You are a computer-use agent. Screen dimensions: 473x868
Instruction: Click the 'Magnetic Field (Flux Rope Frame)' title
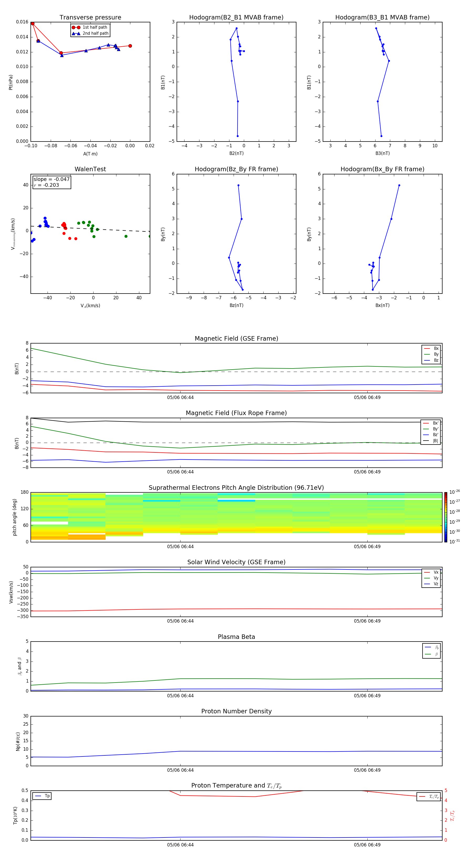click(236, 413)
